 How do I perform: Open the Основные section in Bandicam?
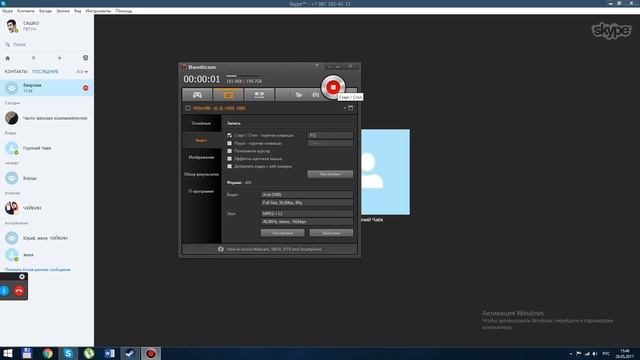point(201,123)
